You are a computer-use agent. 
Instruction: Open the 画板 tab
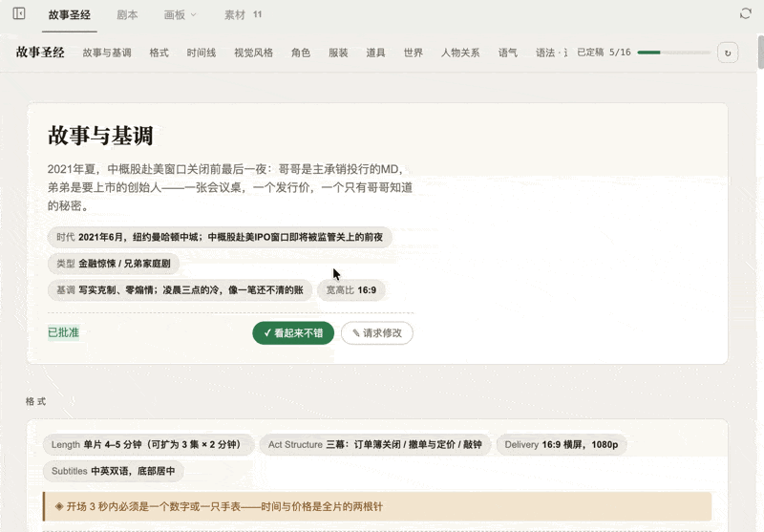pos(175,15)
